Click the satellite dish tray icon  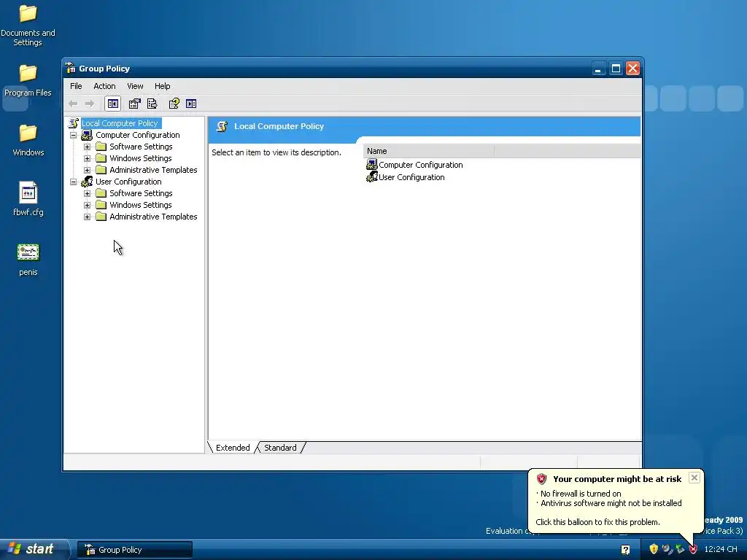(667, 549)
